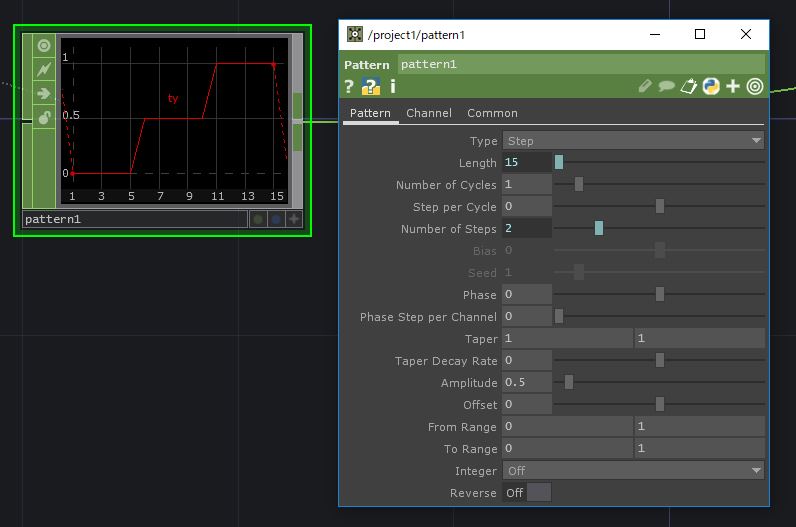Open the Type dropdown showing Step
This screenshot has height=527, width=796.
[x=633, y=141]
